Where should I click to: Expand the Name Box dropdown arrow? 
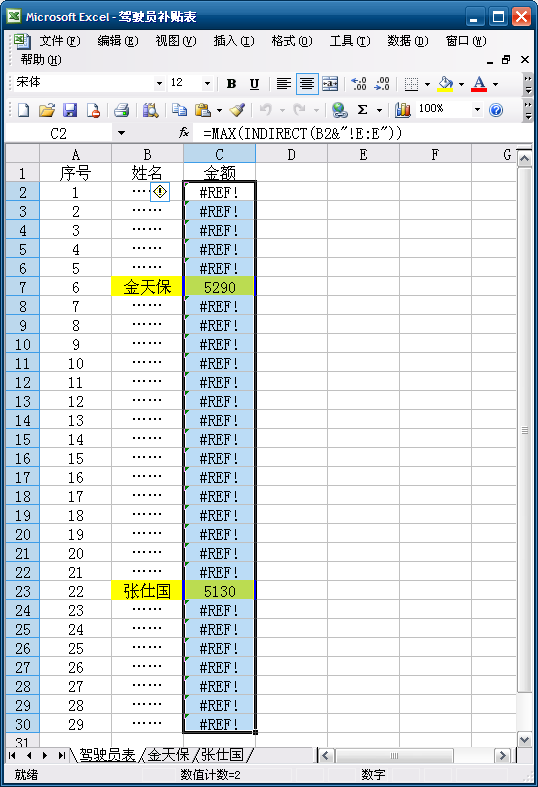(121, 134)
